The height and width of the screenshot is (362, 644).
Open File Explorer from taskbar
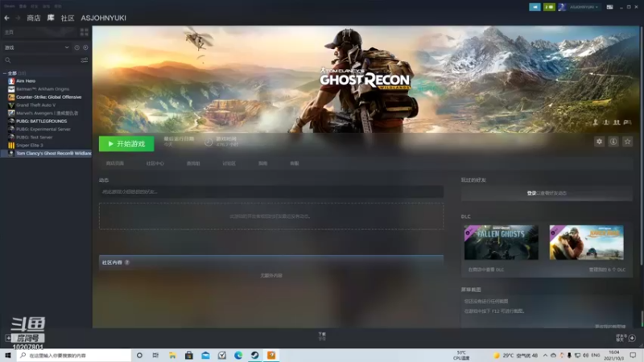click(172, 356)
